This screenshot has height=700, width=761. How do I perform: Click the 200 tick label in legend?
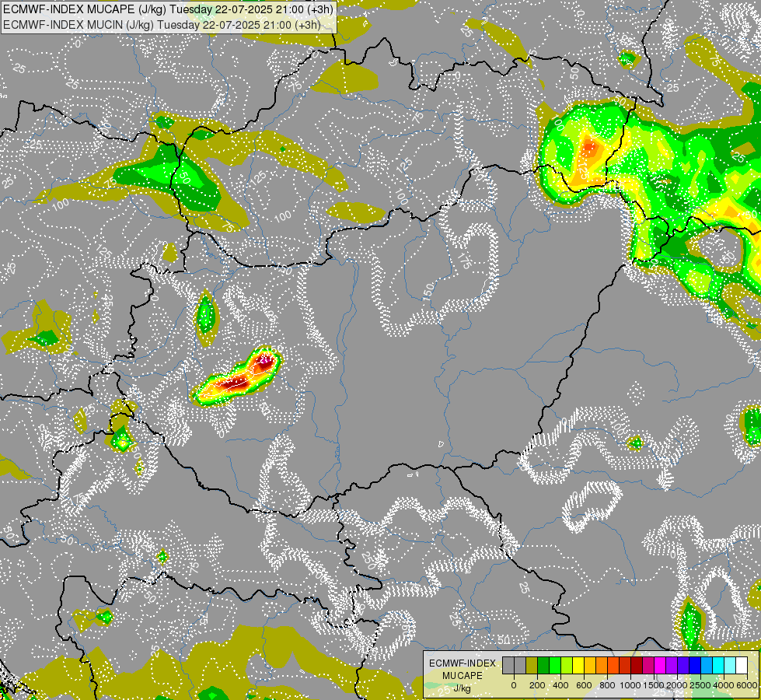537,685
